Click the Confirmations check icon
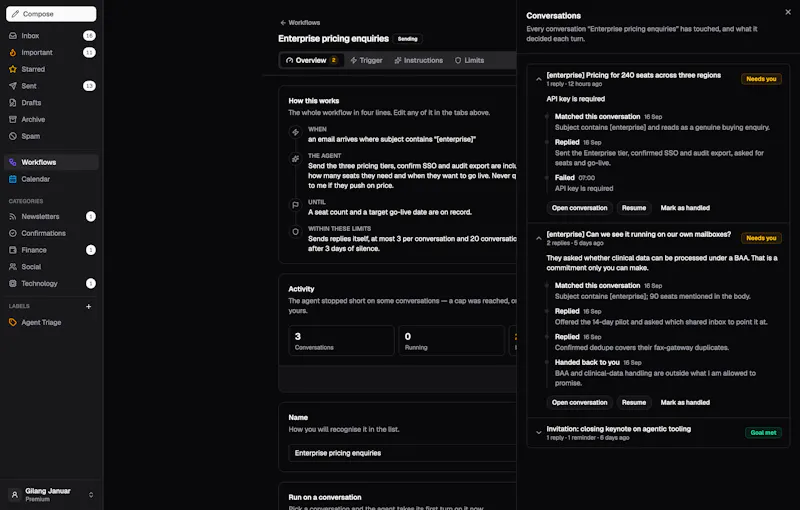The image size is (800, 510). click(13, 233)
